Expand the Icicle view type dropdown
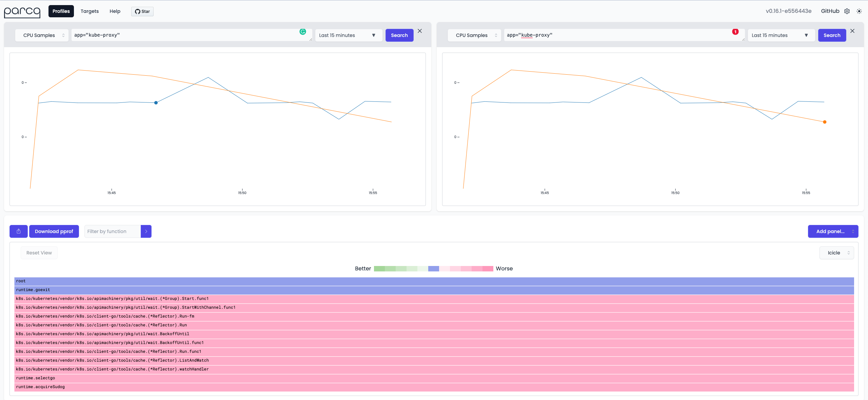Viewport: 868px width, 400px height. point(836,253)
